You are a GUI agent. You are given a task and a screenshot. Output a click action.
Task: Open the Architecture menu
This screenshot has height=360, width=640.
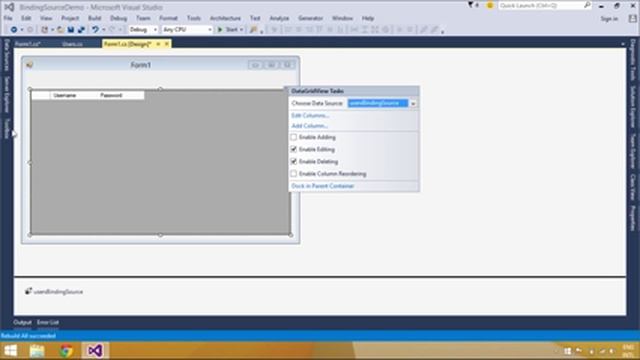click(x=225, y=18)
